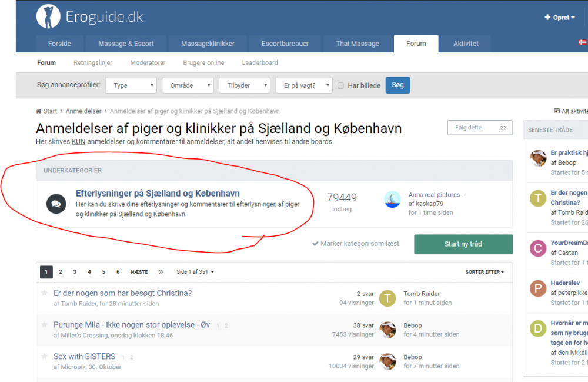Click 'Tomb Raider' last poster name link
588x382 pixels.
[422, 294]
